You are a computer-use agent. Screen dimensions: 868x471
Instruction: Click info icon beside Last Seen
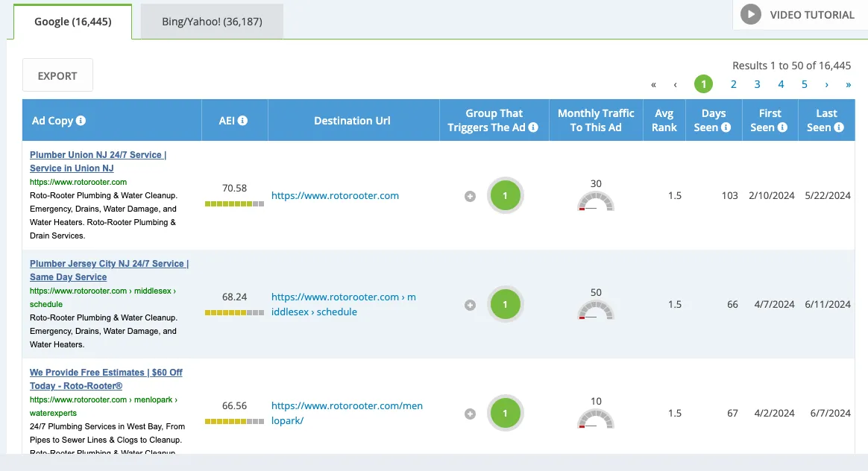[x=839, y=127]
